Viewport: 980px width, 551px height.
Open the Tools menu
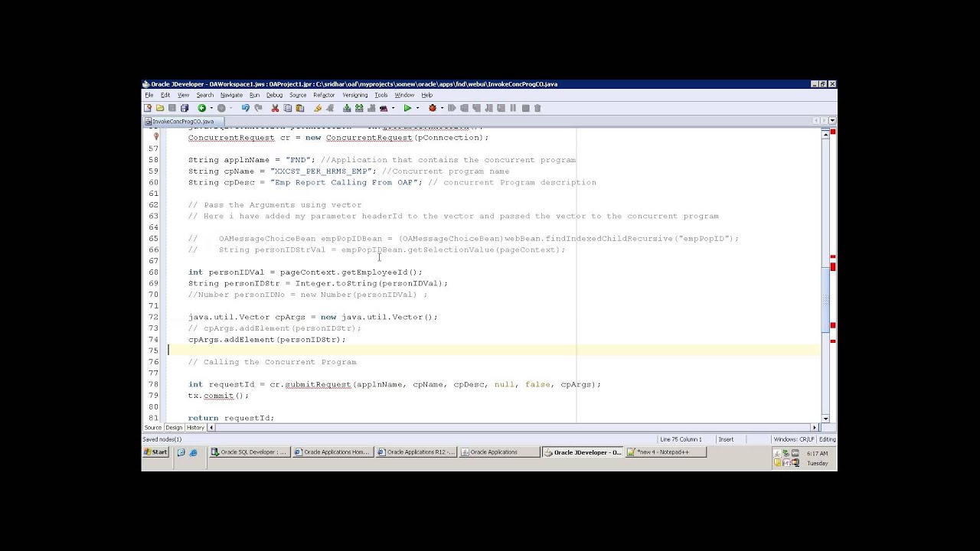381,95
